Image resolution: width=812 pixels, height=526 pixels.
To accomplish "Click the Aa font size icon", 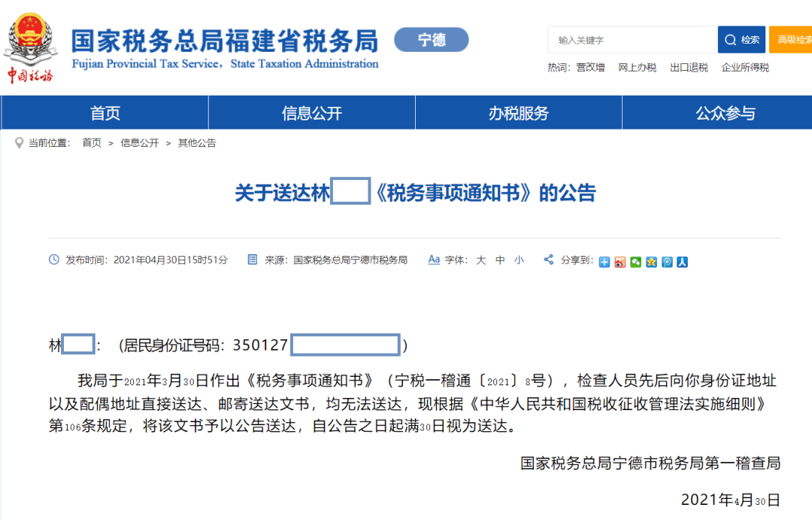I will [434, 260].
